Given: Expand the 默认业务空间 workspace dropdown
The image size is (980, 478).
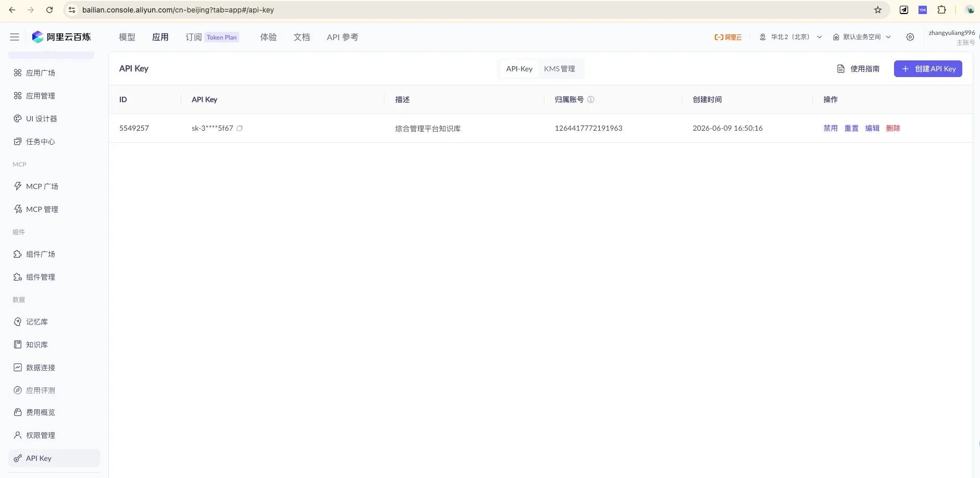Looking at the screenshot, I should pyautogui.click(x=862, y=37).
